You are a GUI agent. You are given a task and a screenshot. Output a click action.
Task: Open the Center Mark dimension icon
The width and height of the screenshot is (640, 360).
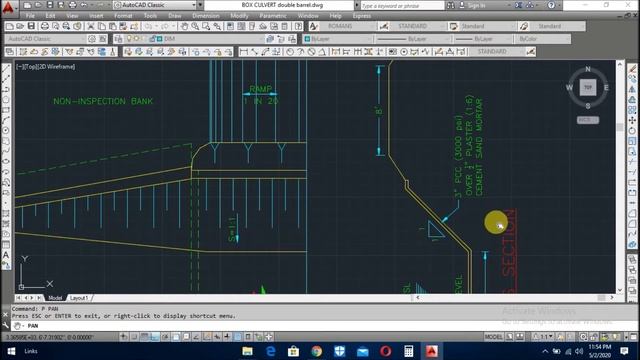(404, 52)
